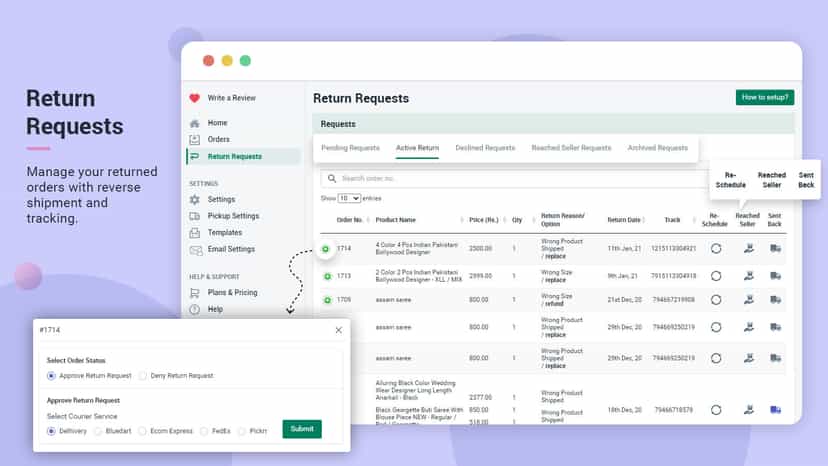Click Reached Seller icon for order 1714
Viewport: 828px width, 466px height.
pos(749,248)
